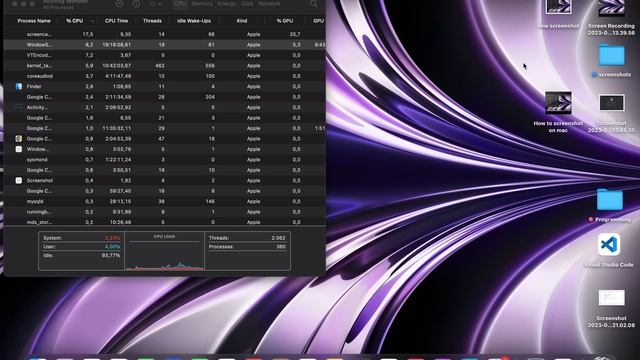Click the Window process icon in list

19,149
